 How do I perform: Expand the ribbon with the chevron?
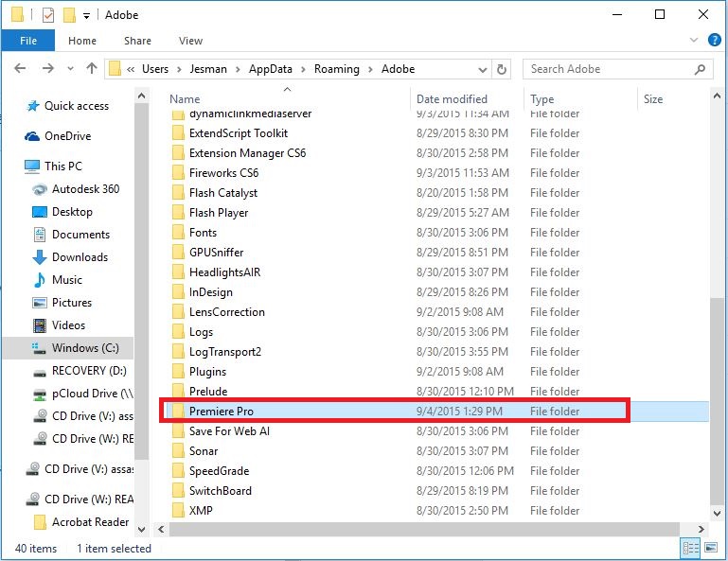coord(694,40)
